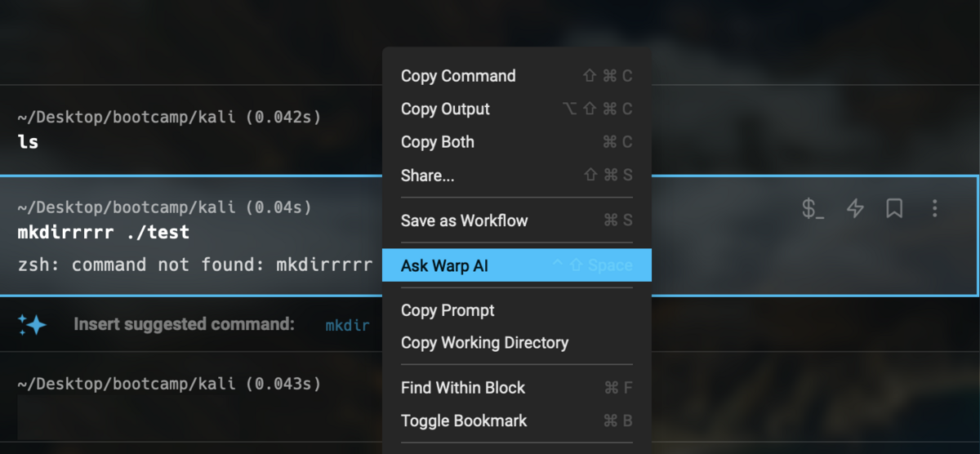The width and height of the screenshot is (980, 454).
Task: Select Save as Workflow
Action: 517,220
